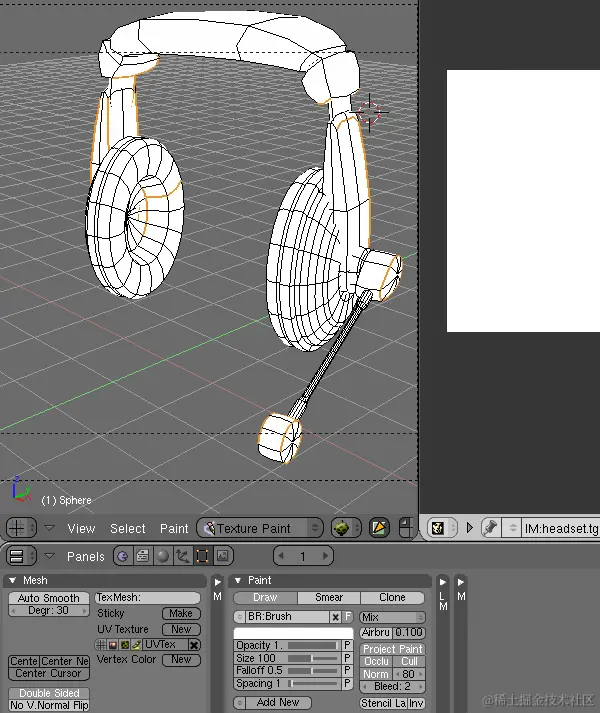This screenshot has width=600, height=713.
Task: Select the Shading sphere context icon
Action: coord(162,556)
